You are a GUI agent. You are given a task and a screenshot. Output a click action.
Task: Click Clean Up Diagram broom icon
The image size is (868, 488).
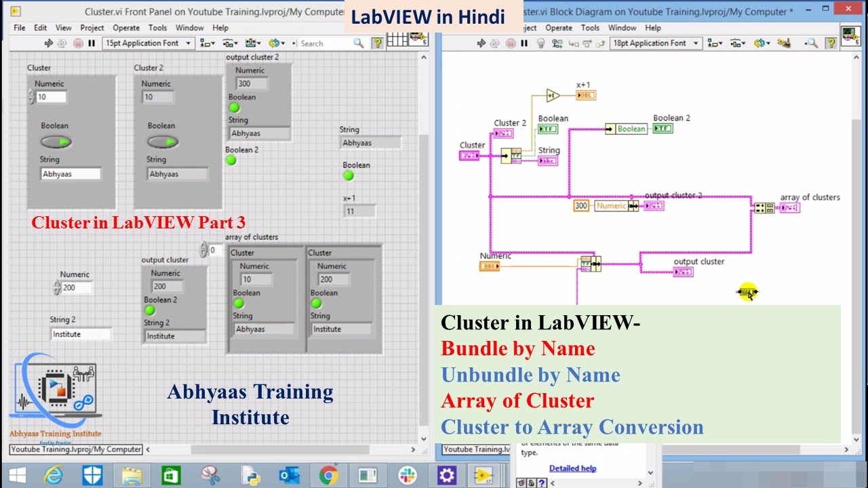coord(785,43)
